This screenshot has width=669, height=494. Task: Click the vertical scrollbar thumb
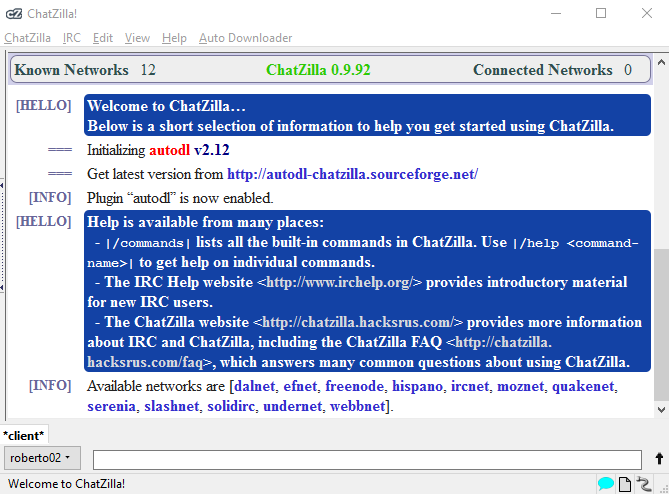point(661,324)
